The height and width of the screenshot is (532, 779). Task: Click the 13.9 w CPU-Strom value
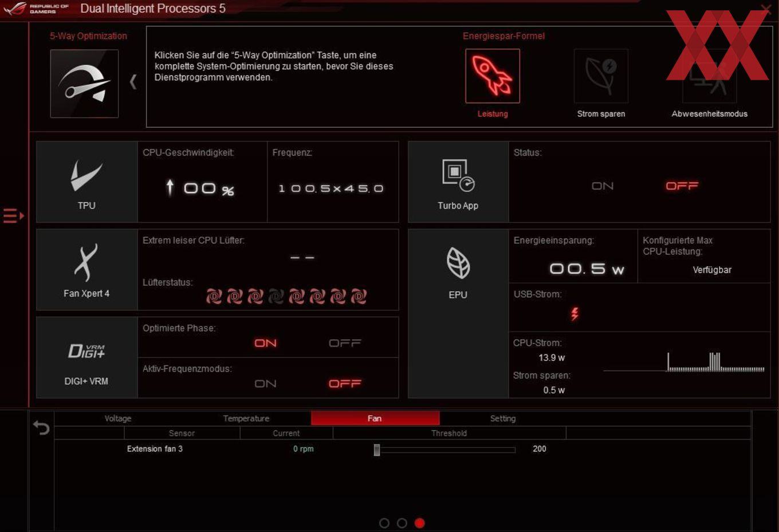pyautogui.click(x=552, y=358)
